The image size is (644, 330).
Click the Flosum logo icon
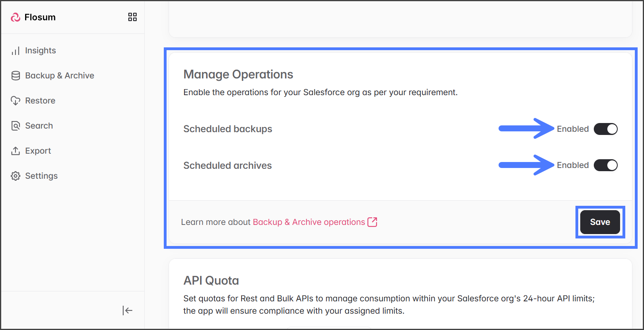point(16,17)
